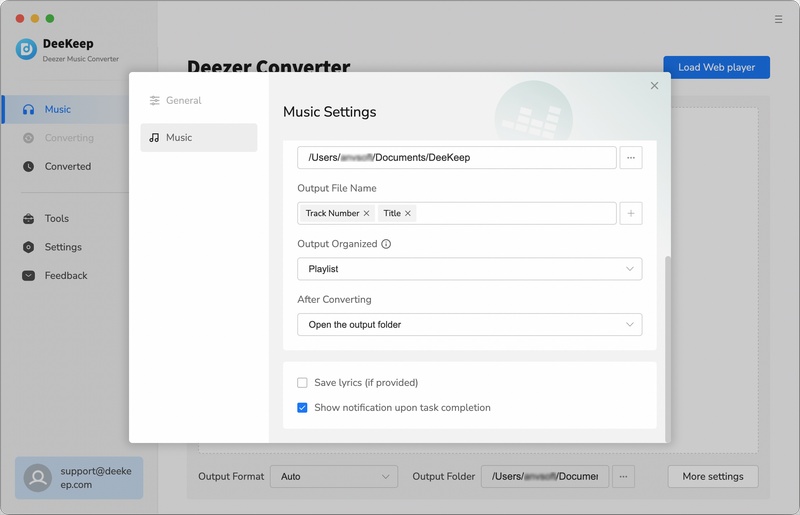800x515 pixels.
Task: Click the Converting disc icon in the sidebar
Action: (29, 138)
